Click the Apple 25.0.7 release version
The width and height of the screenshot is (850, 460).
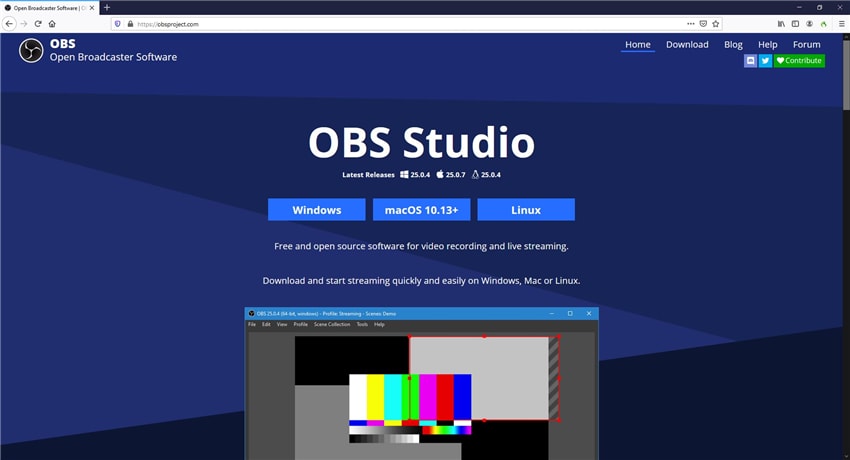click(x=450, y=174)
